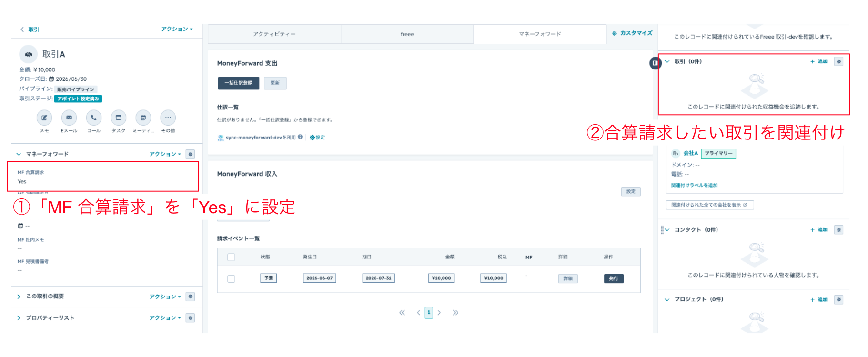
Task: Click the gear icon in プロジェクト (0件) card
Action: tap(839, 300)
